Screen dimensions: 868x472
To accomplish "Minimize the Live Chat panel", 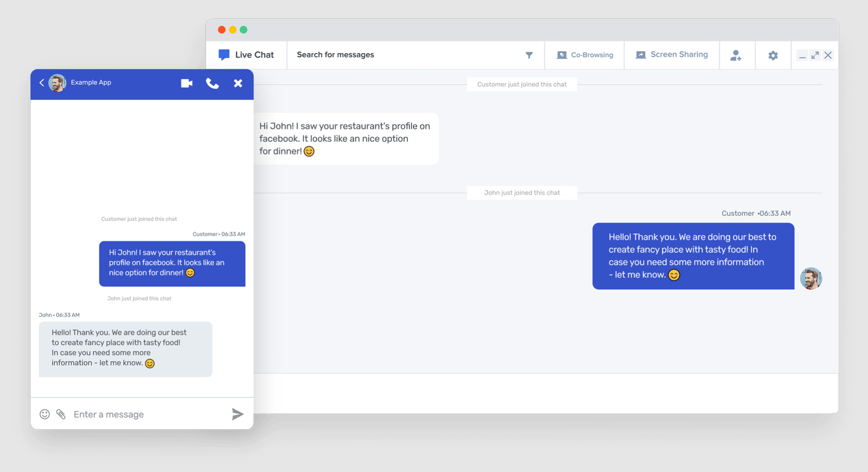I will coord(802,56).
